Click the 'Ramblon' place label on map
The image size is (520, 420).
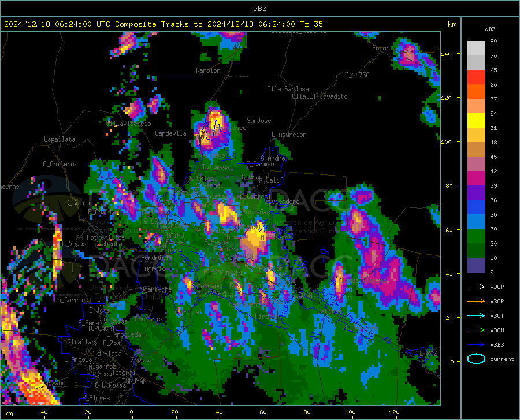pyautogui.click(x=208, y=70)
